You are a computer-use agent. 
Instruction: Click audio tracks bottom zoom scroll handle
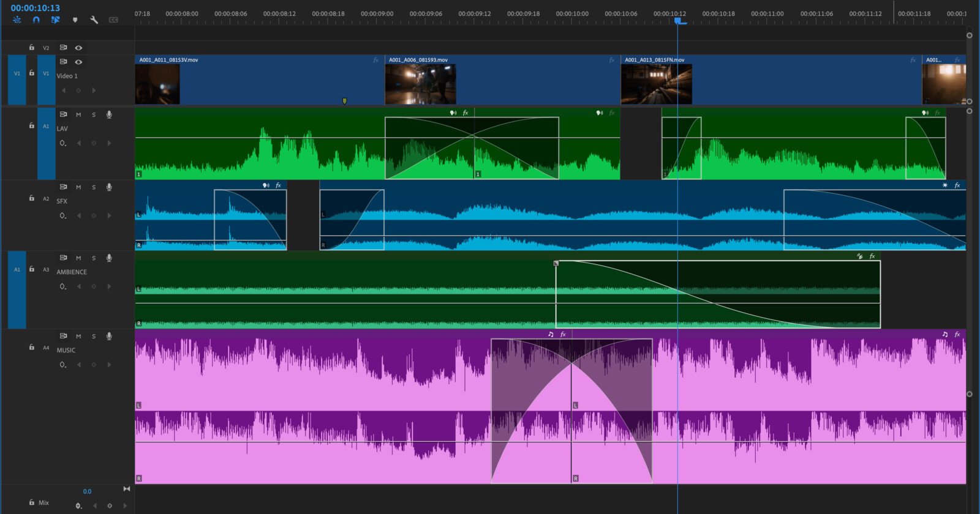969,394
